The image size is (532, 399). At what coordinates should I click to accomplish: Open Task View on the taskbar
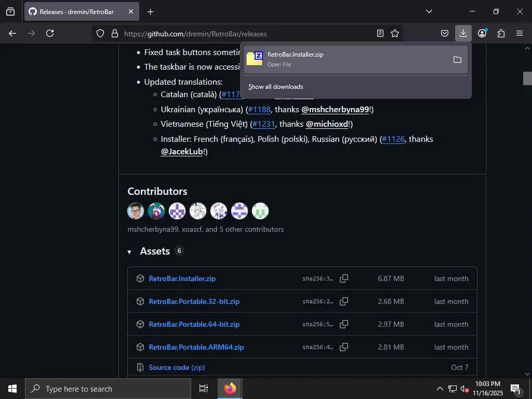(x=204, y=389)
